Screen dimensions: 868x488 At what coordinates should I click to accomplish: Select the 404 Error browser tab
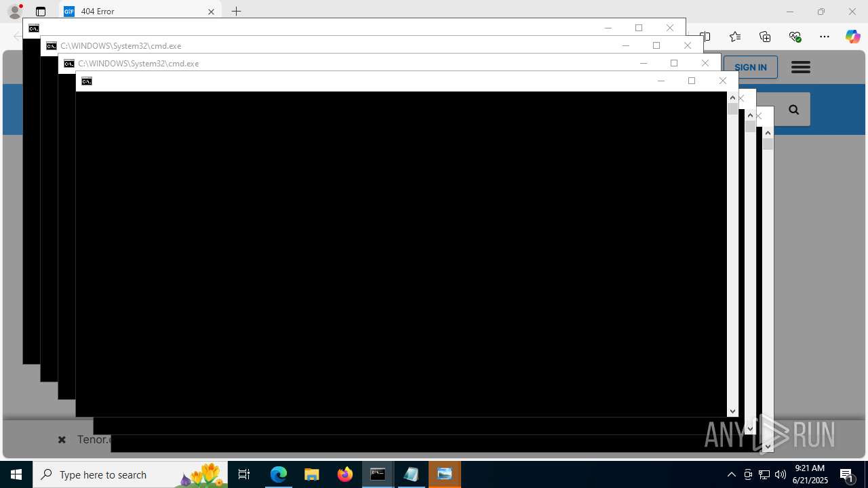coord(140,12)
